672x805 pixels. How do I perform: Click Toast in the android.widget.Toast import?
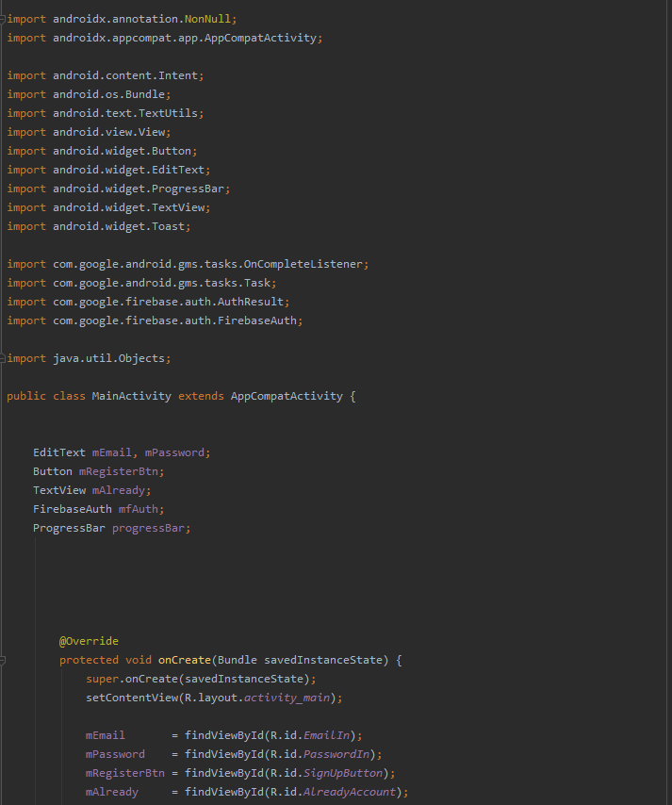click(168, 226)
